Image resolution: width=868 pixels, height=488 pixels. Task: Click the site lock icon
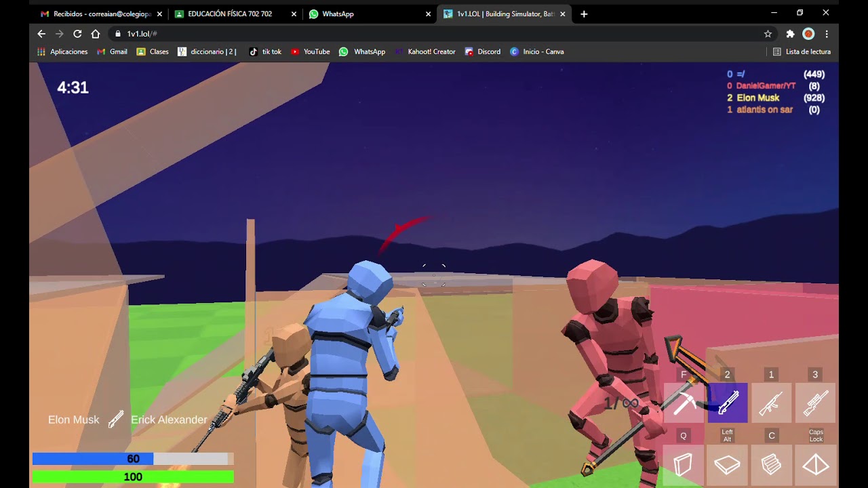coord(118,33)
